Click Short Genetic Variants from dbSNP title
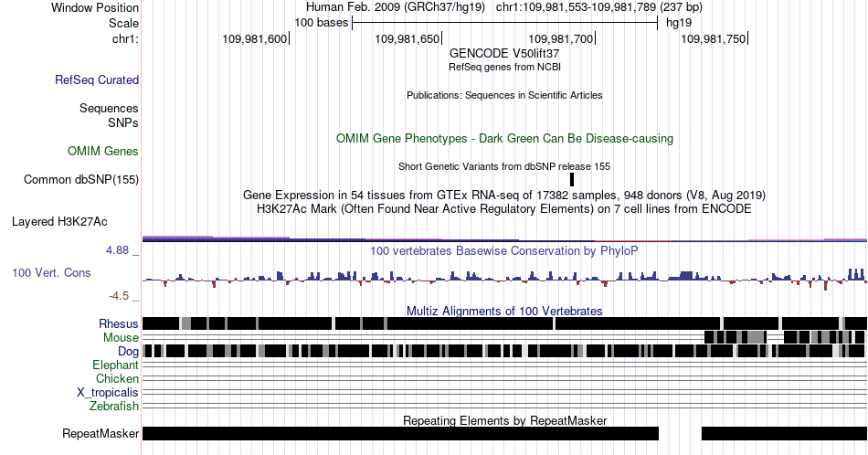This screenshot has width=868, height=455. pyautogui.click(x=504, y=166)
